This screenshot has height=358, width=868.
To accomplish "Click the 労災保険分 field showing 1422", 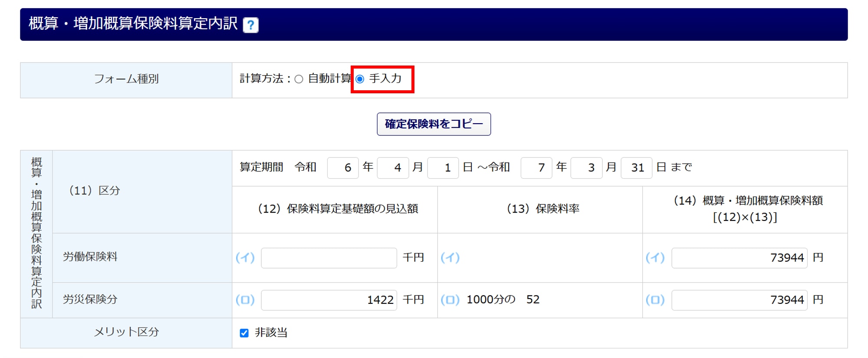I will click(x=329, y=300).
